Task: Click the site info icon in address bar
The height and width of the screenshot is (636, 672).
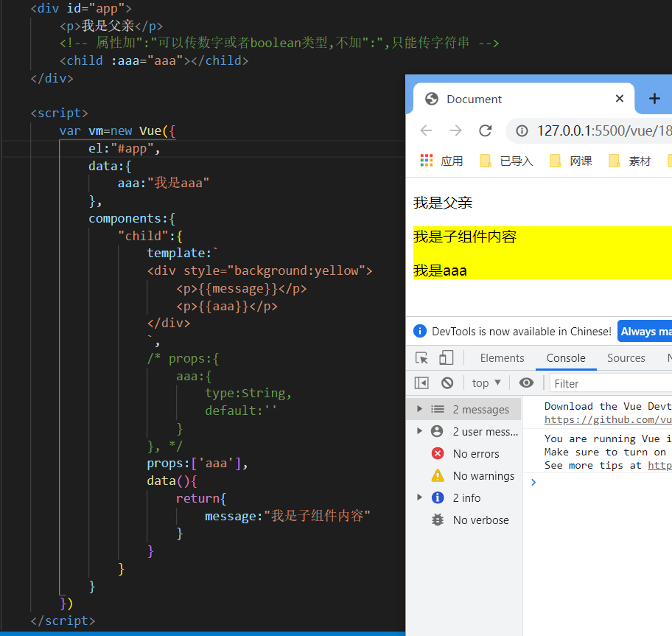Action: coord(522,130)
